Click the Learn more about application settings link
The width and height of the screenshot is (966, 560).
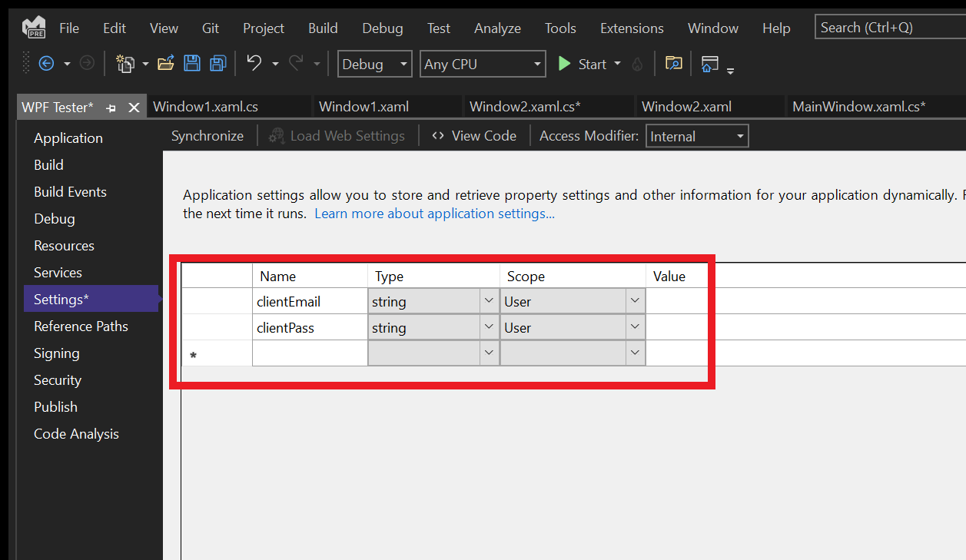point(433,214)
